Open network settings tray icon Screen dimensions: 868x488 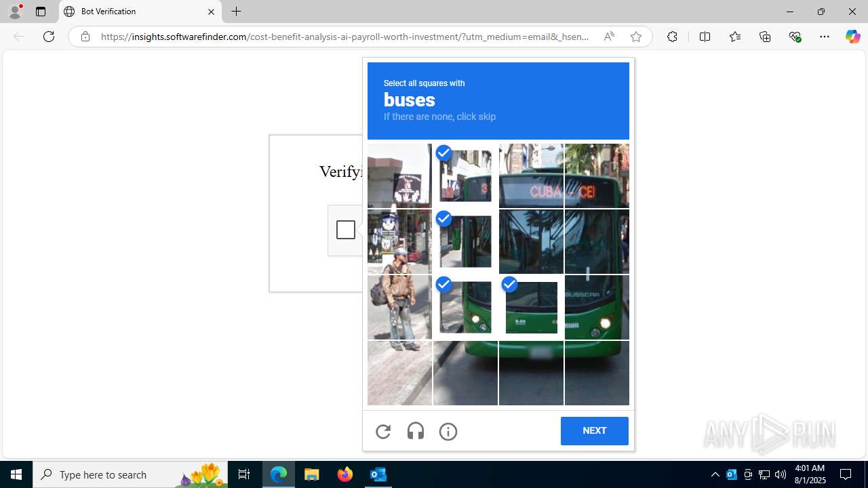click(x=764, y=474)
